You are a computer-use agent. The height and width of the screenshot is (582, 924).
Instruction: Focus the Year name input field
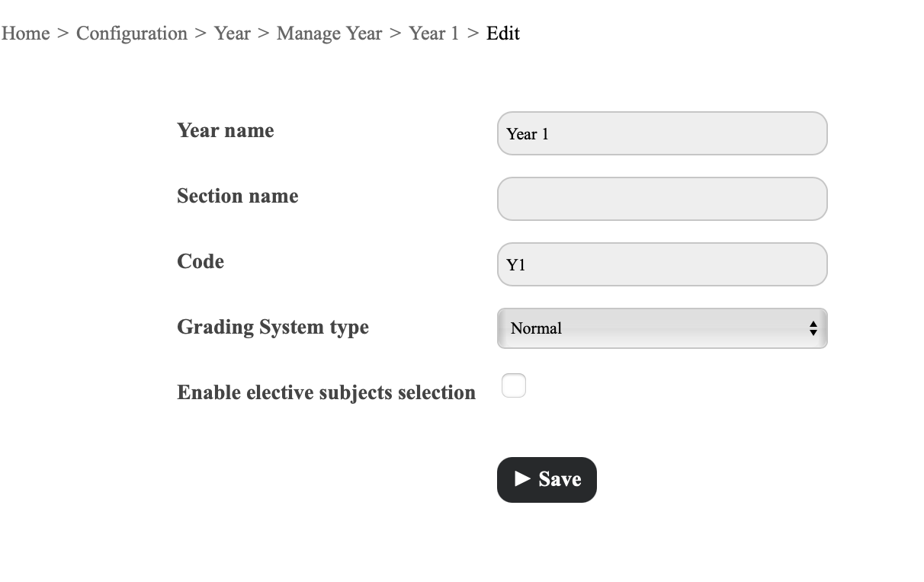(x=663, y=133)
